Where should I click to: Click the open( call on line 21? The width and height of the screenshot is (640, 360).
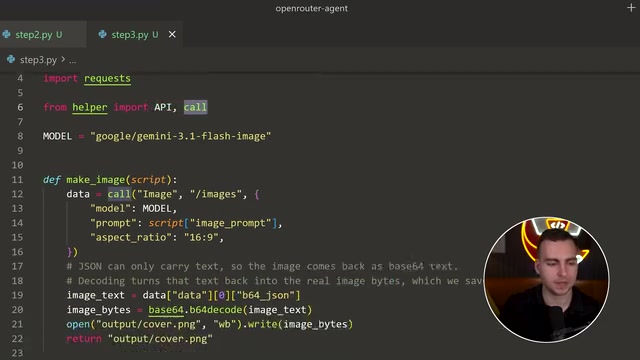point(80,324)
